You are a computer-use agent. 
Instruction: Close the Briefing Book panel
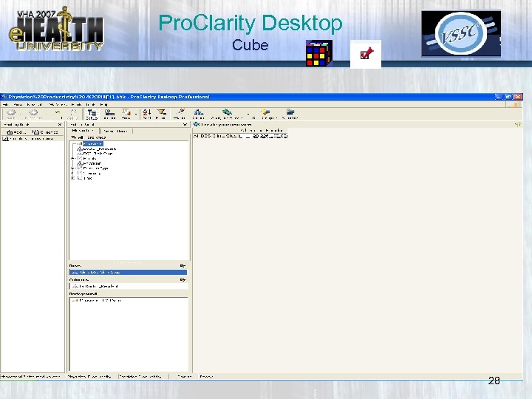point(60,125)
